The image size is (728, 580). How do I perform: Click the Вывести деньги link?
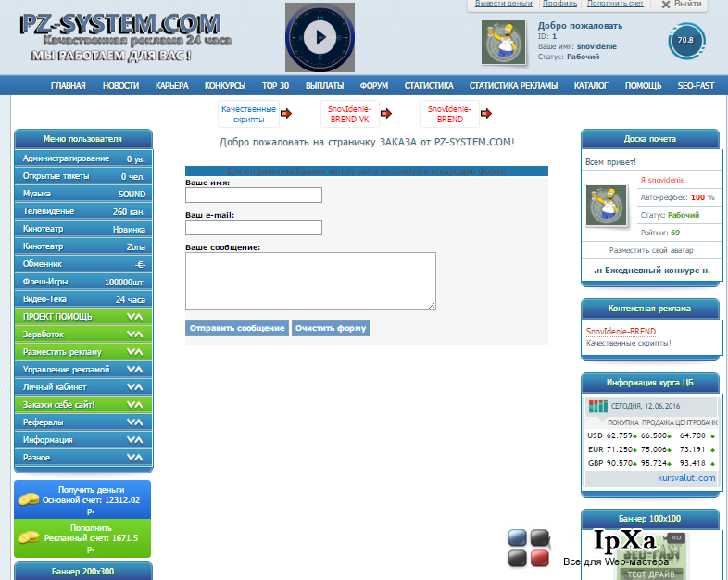click(x=504, y=4)
